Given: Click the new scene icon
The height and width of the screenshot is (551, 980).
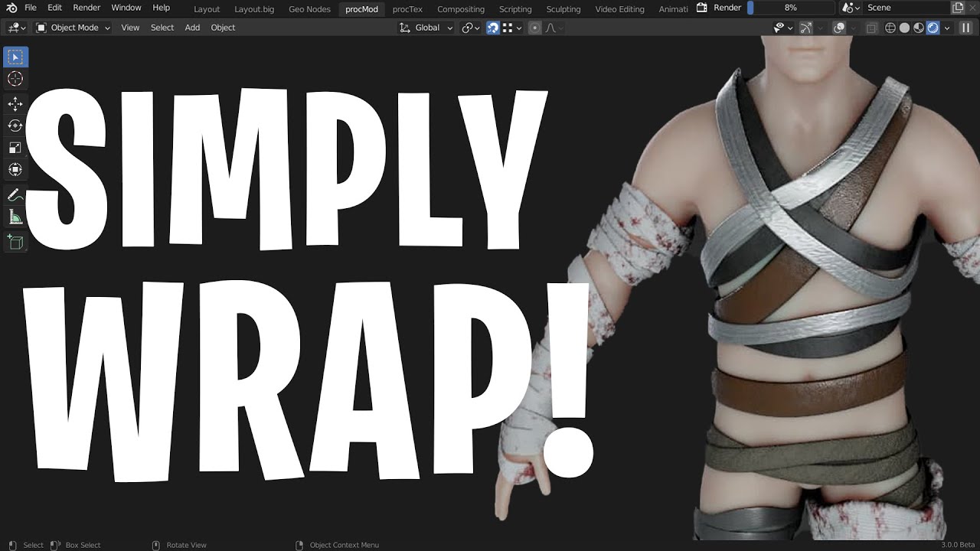Looking at the screenshot, I should click(x=958, y=8).
